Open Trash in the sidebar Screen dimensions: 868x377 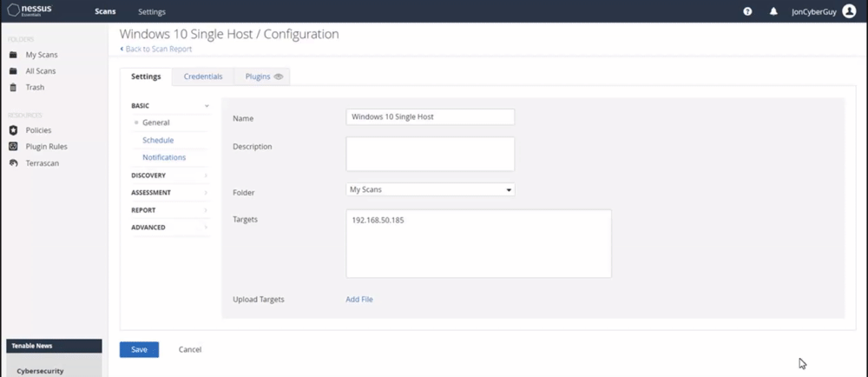(x=35, y=87)
